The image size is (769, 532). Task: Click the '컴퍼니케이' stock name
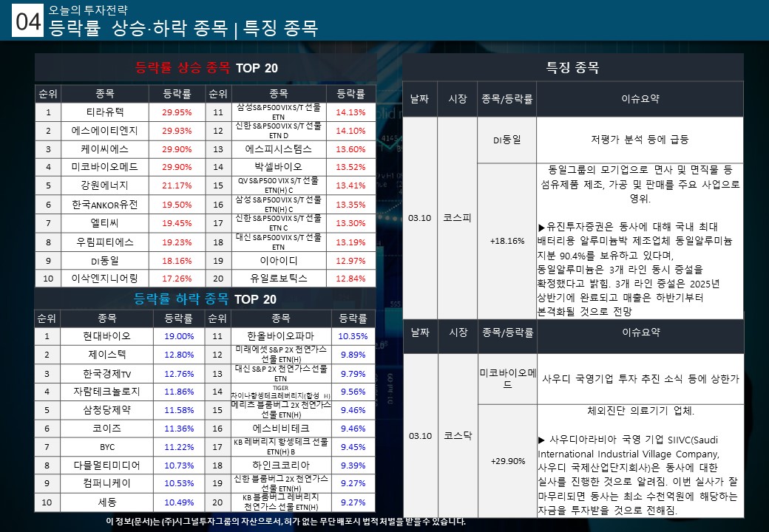(x=106, y=483)
